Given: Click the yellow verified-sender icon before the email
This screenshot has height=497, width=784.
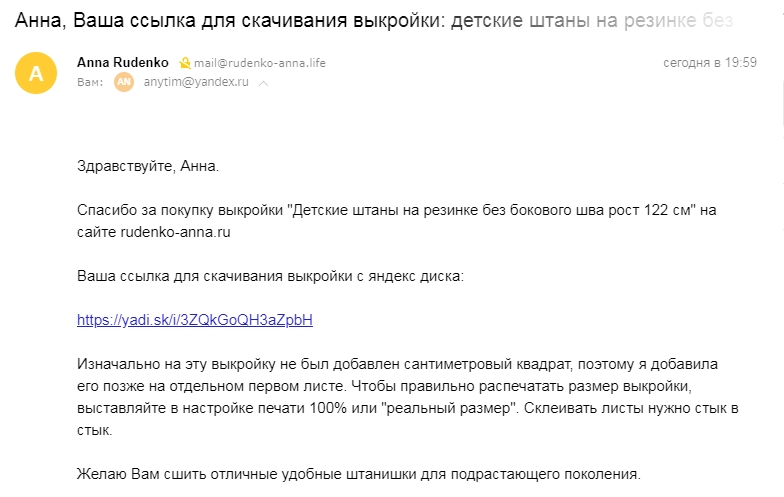Looking at the screenshot, I should tap(184, 63).
